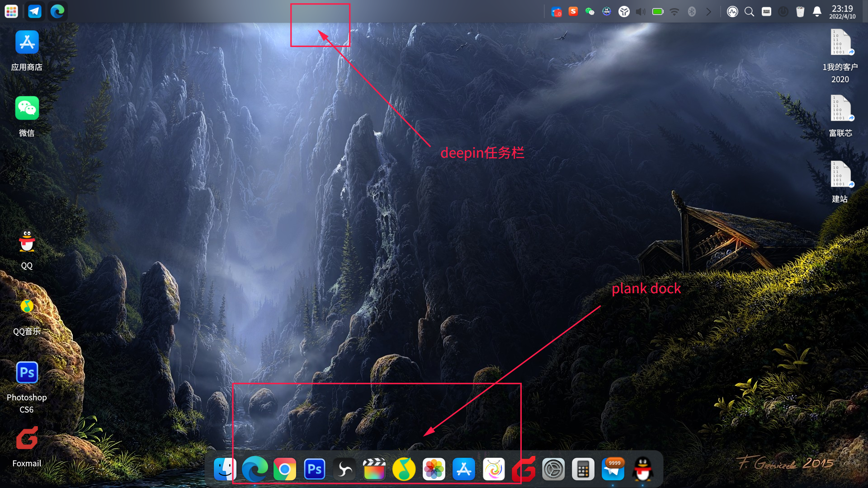Select the 微信 desktop shortcut
The height and width of the screenshot is (488, 868).
pos(27,108)
